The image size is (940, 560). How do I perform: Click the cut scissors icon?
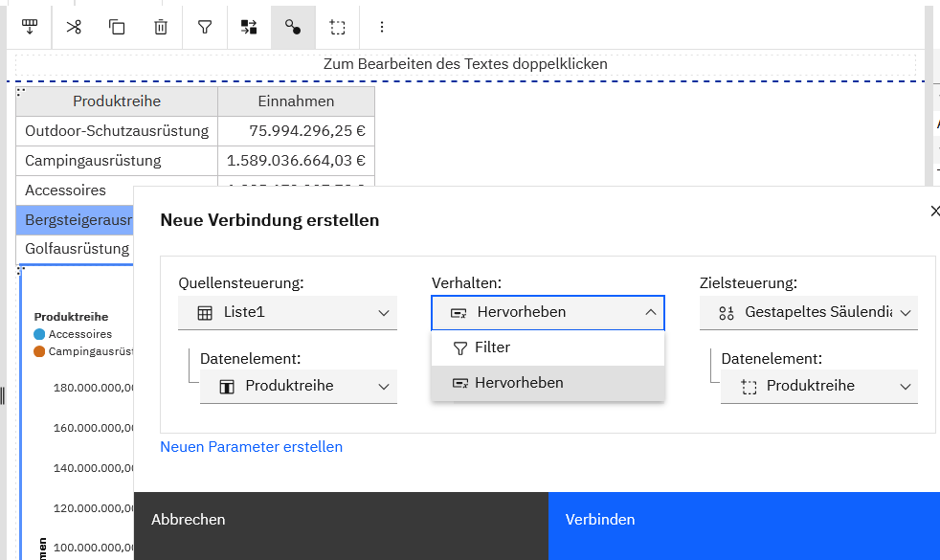(x=74, y=27)
